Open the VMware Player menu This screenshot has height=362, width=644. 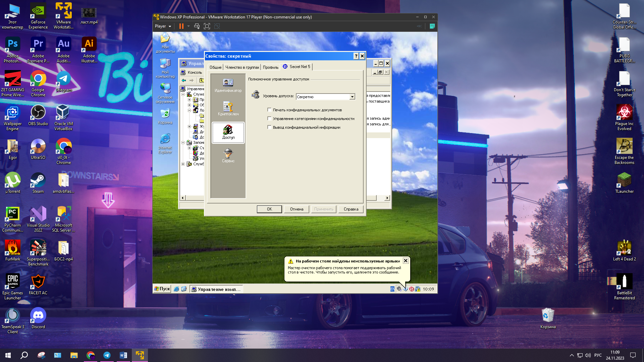coord(163,26)
